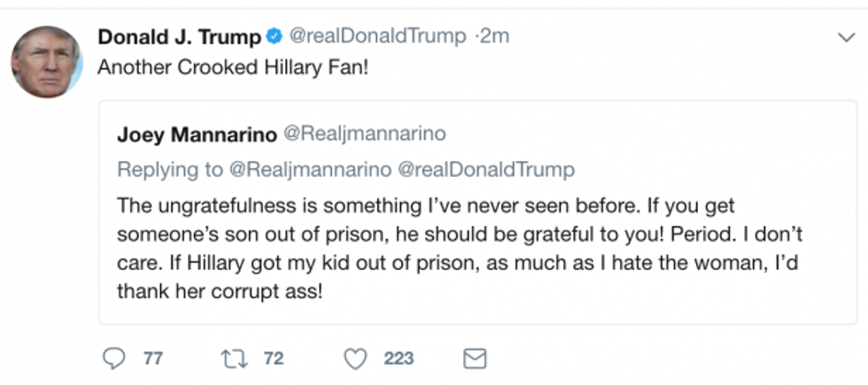This screenshot has width=868, height=385.
Task: Open Joey Mannarino's name in quoted tweet
Action: coord(196,135)
